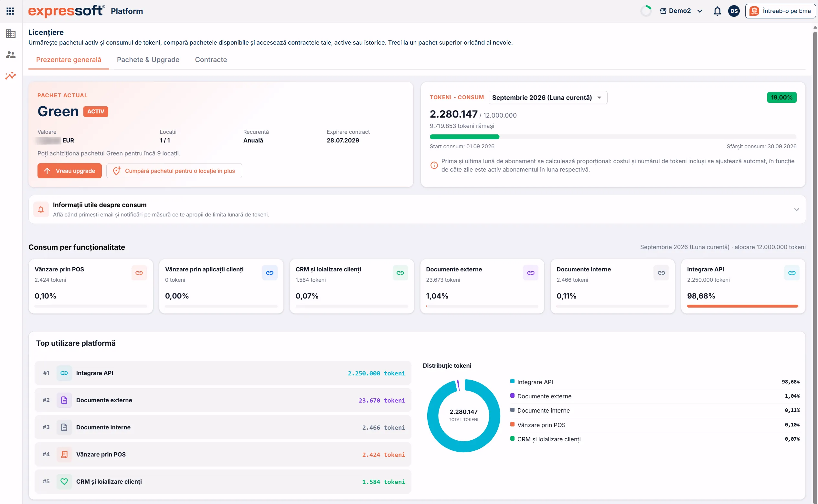This screenshot has width=818, height=504.
Task: Click the heart icon in CRM row #5
Action: point(64,482)
